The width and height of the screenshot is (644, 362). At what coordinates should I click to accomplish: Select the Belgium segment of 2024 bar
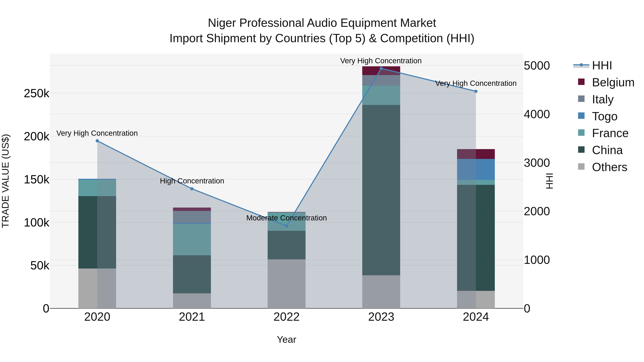476,154
